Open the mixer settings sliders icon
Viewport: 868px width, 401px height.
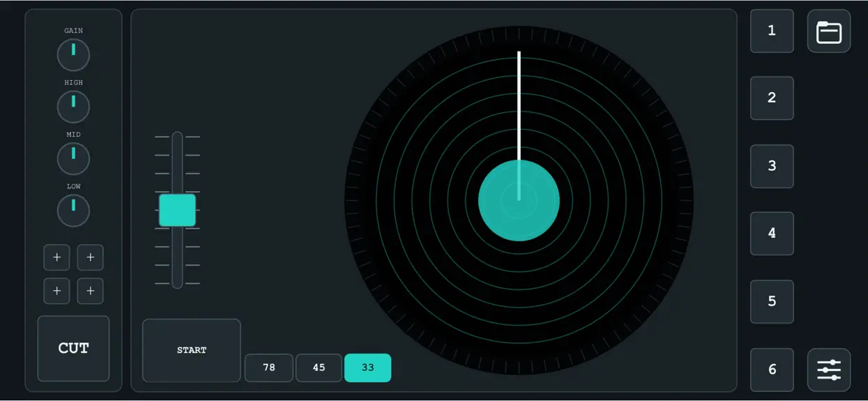coord(829,370)
